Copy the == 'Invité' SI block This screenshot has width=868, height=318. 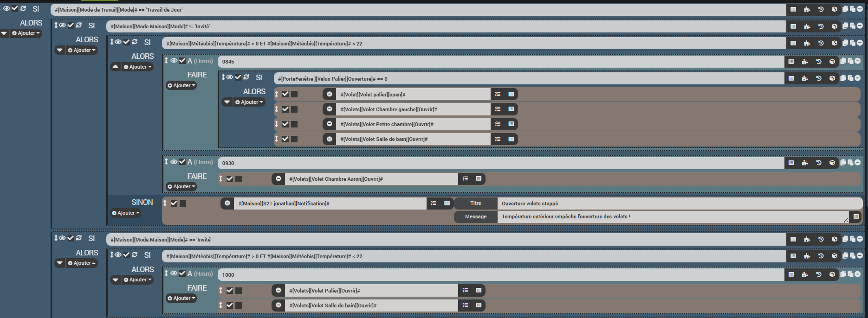coord(845,239)
